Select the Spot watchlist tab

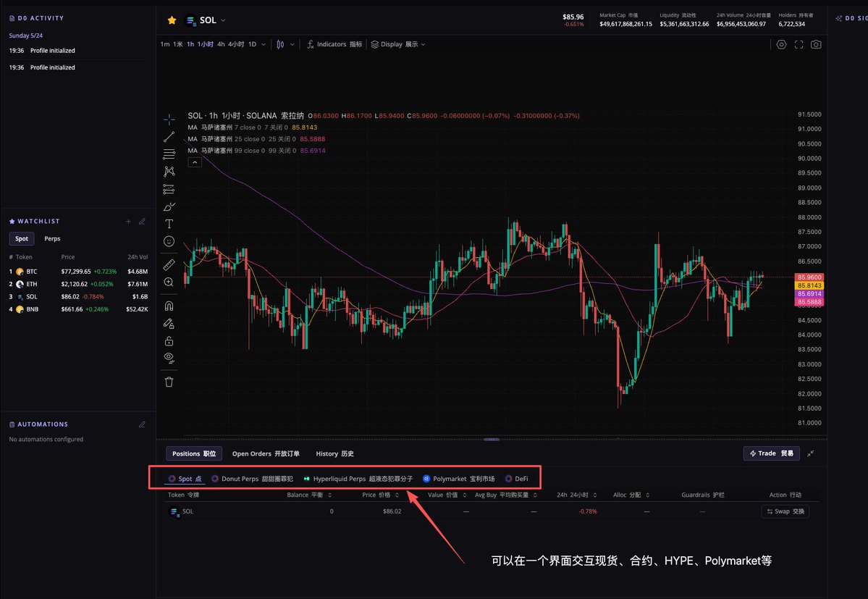tap(22, 238)
